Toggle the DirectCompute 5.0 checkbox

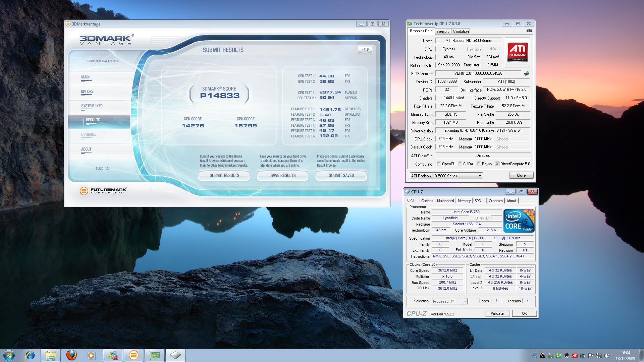pyautogui.click(x=497, y=164)
